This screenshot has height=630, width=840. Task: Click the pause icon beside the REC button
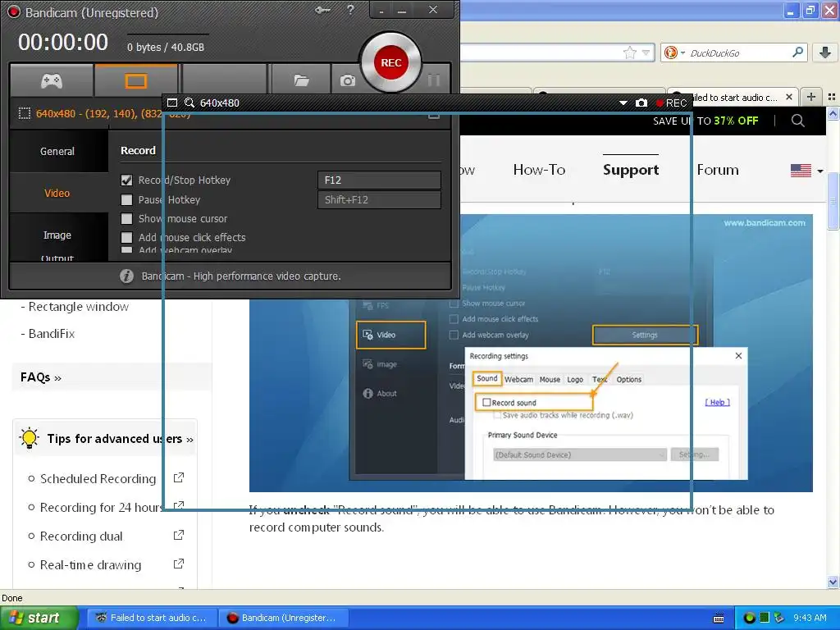click(x=434, y=80)
